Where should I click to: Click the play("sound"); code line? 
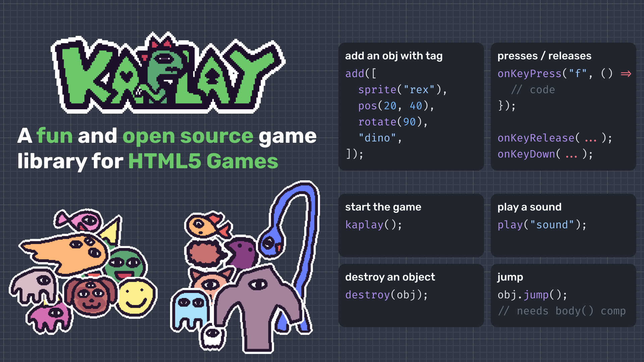tap(542, 225)
